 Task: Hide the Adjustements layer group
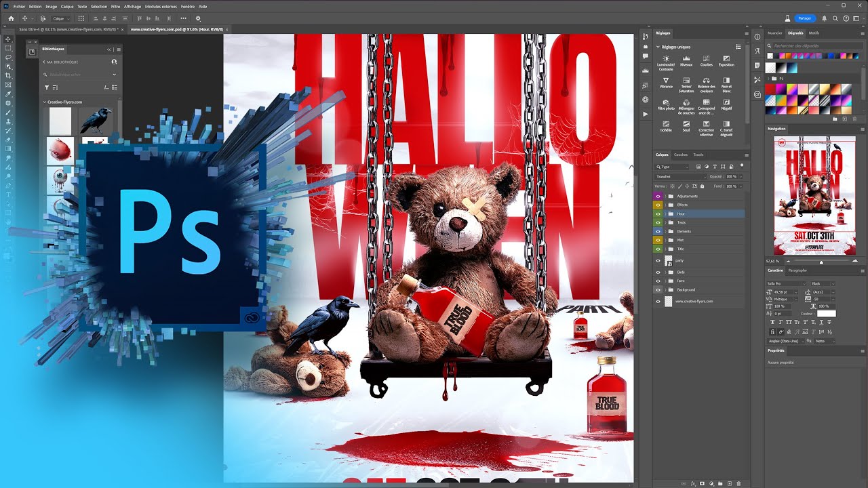658,196
